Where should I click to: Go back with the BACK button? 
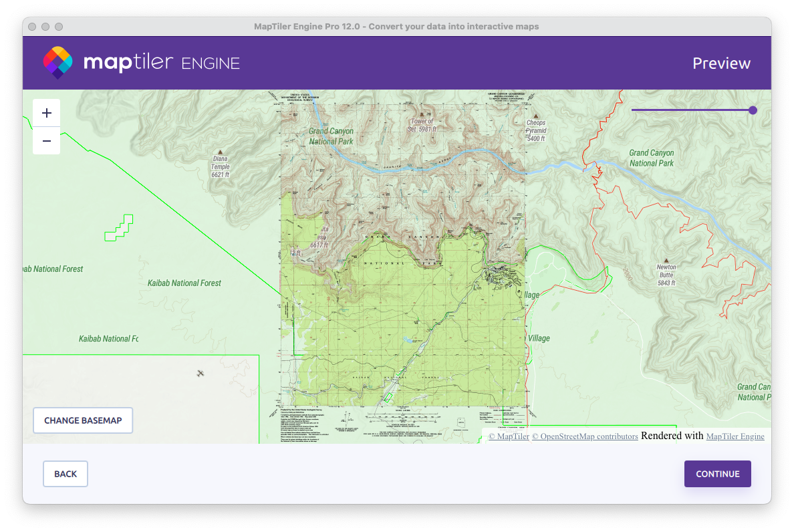click(x=65, y=474)
